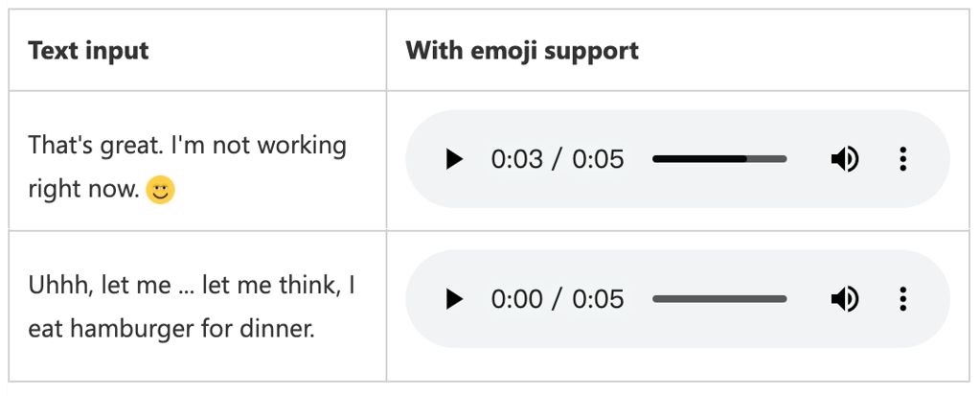Click the "Text input" column header

[88, 50]
